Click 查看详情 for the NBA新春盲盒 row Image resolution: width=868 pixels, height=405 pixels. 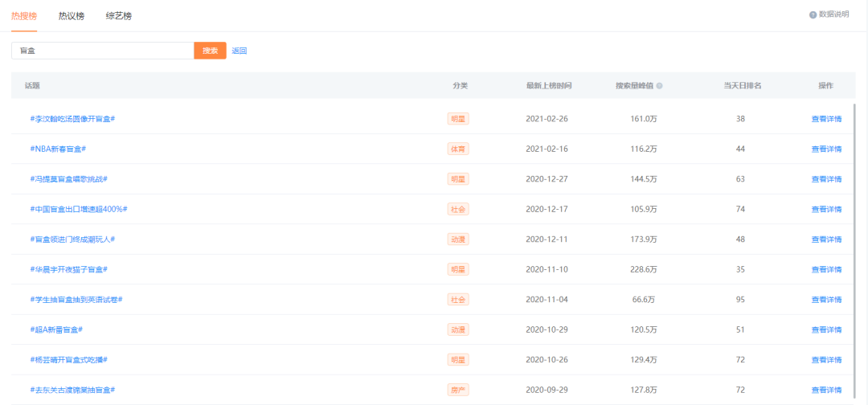[x=826, y=149]
